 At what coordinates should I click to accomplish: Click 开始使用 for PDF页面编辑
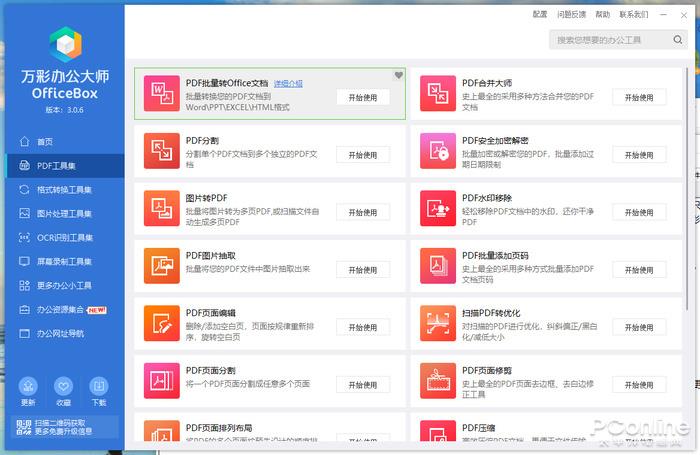[363, 327]
